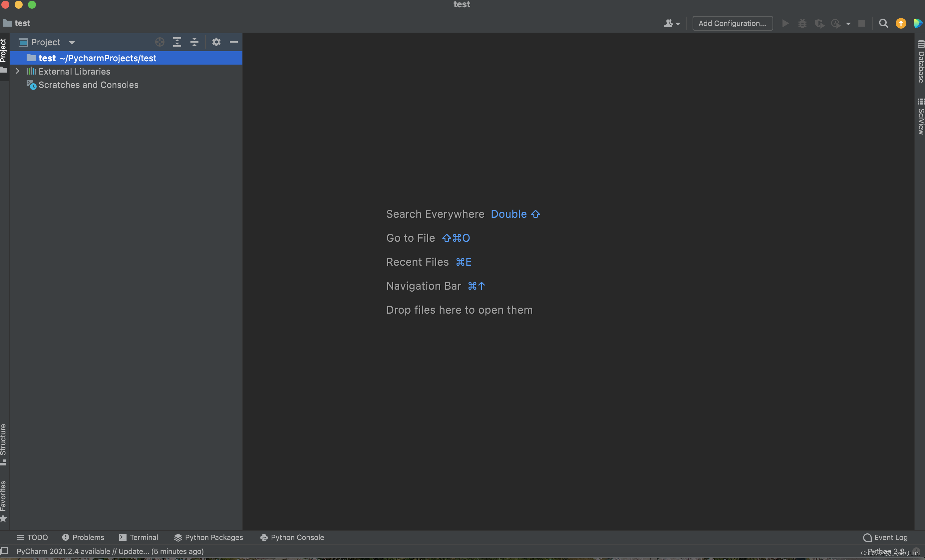
Task: Open dropdown arrow next to Profile icon
Action: 848,24
